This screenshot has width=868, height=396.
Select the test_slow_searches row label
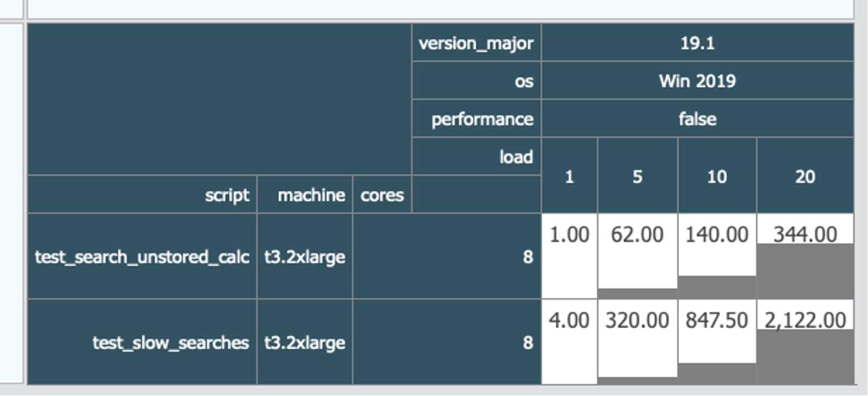(142, 342)
